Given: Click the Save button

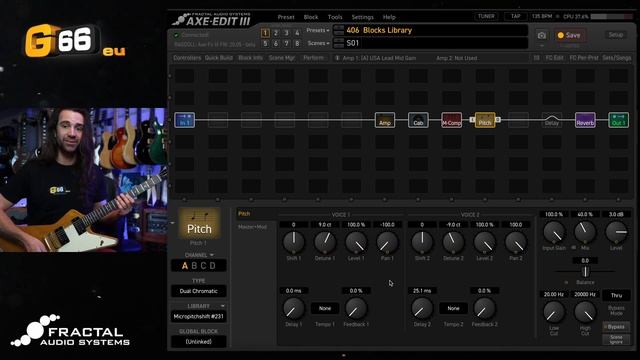Looking at the screenshot, I should click(x=569, y=36).
